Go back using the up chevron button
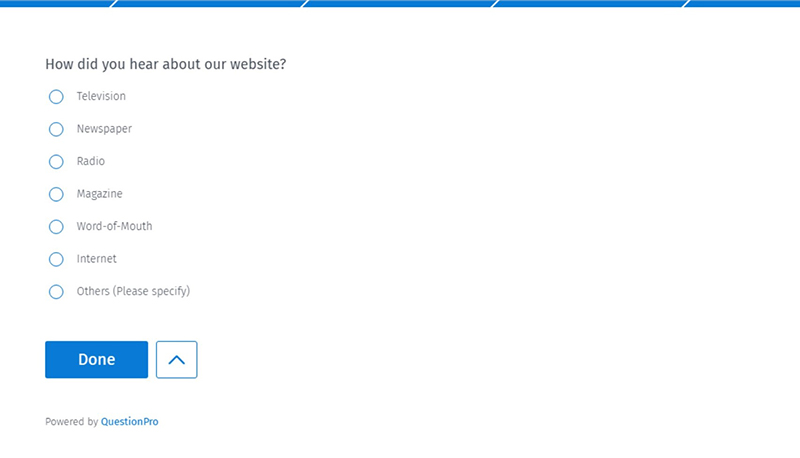Viewport: 800px width, 458px height. [x=177, y=360]
